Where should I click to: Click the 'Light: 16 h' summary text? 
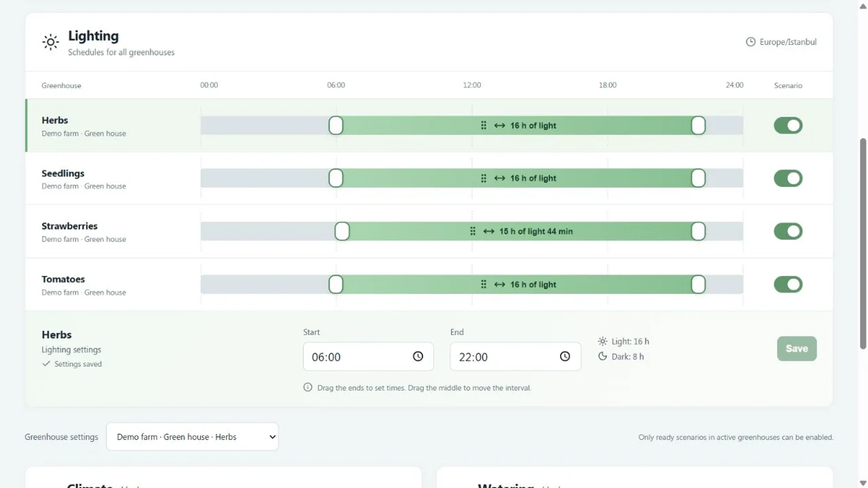pyautogui.click(x=631, y=342)
